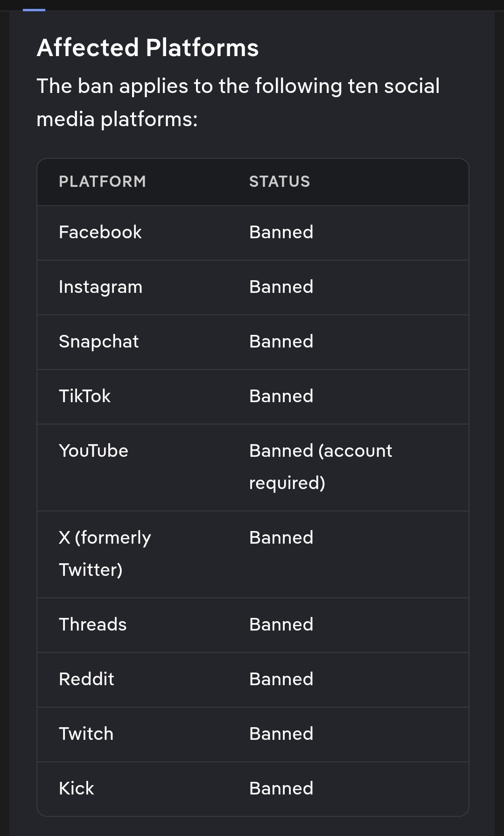Tap the Kick platform cell
504x836 pixels.
tap(77, 788)
